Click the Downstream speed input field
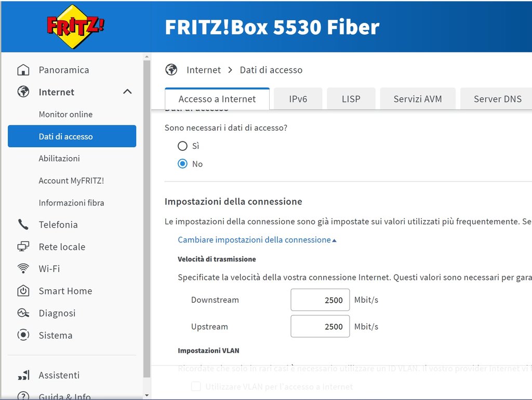532x400 pixels. click(x=320, y=300)
